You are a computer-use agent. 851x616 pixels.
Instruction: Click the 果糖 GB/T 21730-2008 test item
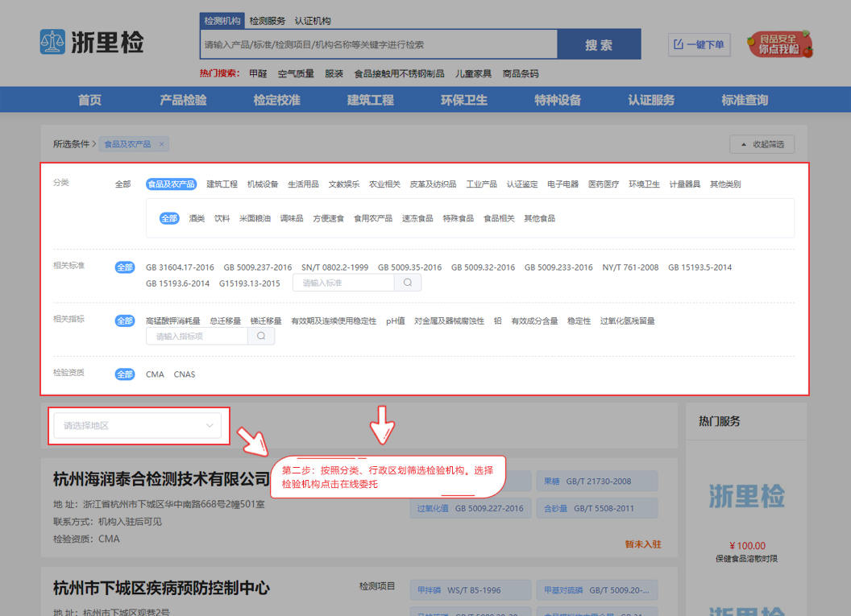pos(597,481)
